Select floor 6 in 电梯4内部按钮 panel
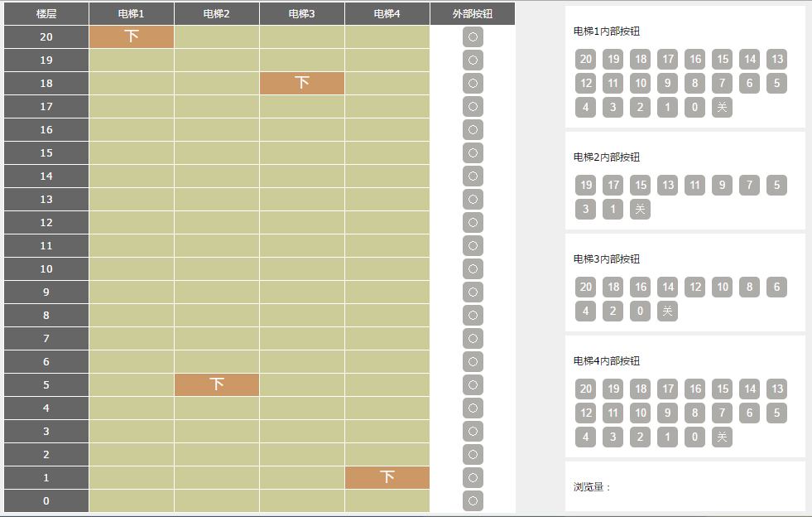 pos(749,413)
